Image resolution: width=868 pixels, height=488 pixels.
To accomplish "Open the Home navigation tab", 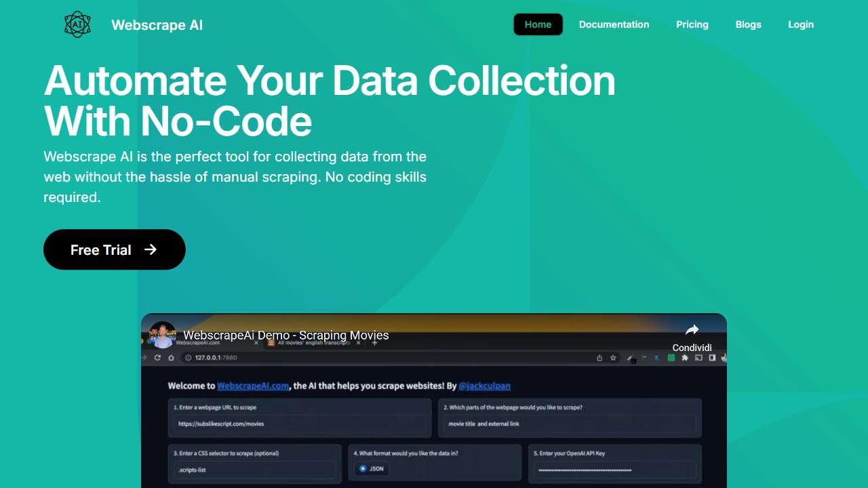I will click(x=538, y=24).
